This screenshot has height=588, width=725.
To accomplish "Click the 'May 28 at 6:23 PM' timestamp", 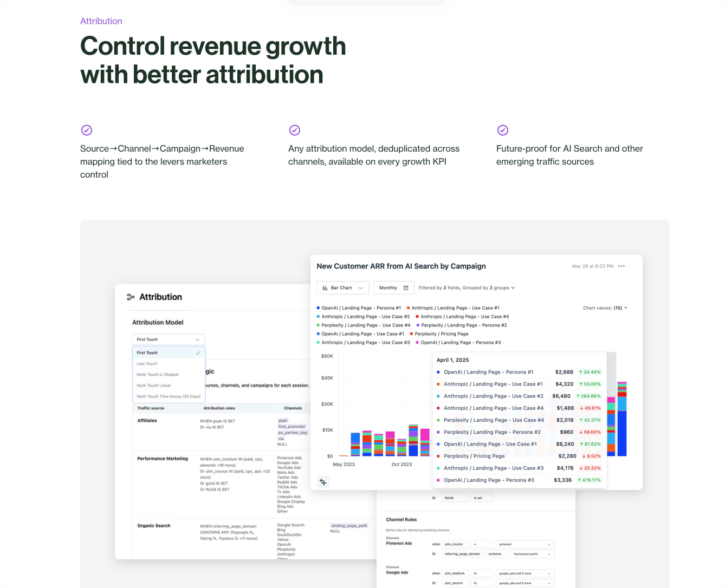I will [593, 266].
